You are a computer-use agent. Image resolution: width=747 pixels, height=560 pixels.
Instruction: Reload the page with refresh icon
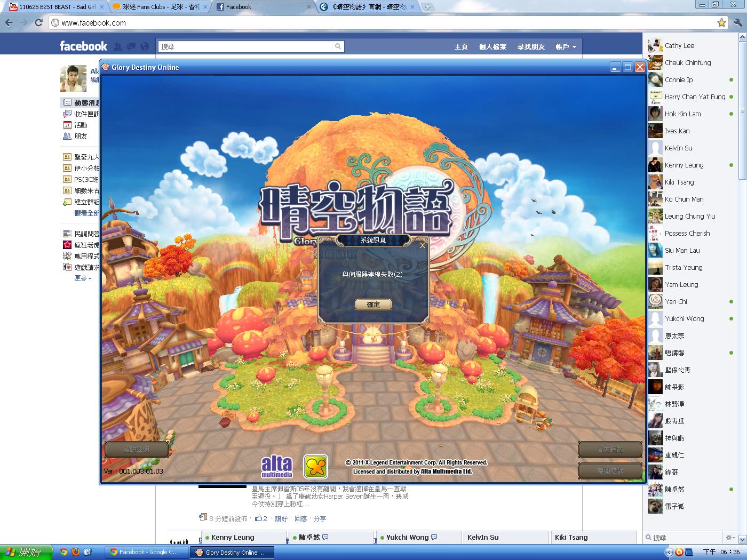click(38, 22)
